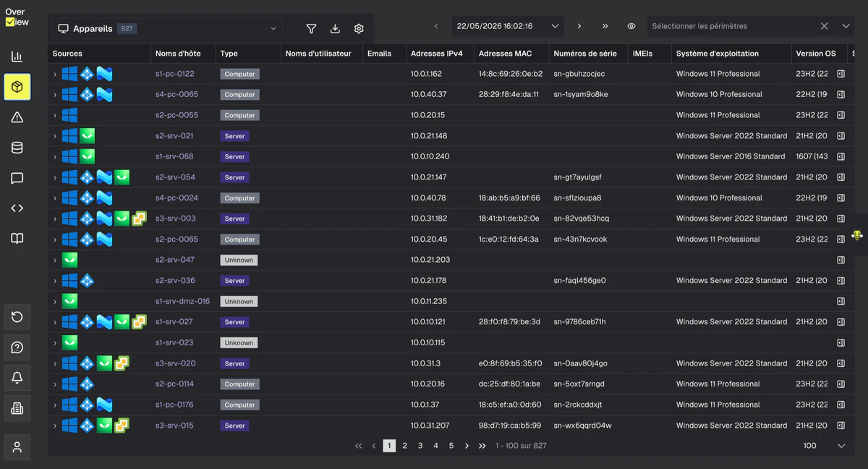Click in the Sélectionner les périmètres field
Viewport: 868px width, 469px height.
pos(731,26)
